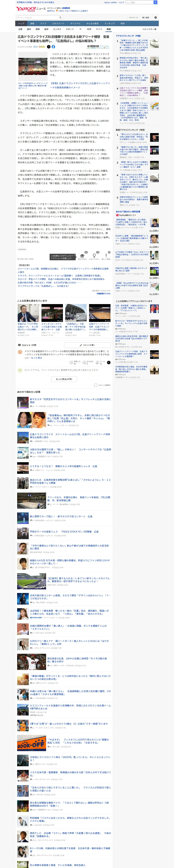This screenshot has height=868, width=174.
Task: Click the 新しい視点 exclamation reaction
Action: click(106, 256)
